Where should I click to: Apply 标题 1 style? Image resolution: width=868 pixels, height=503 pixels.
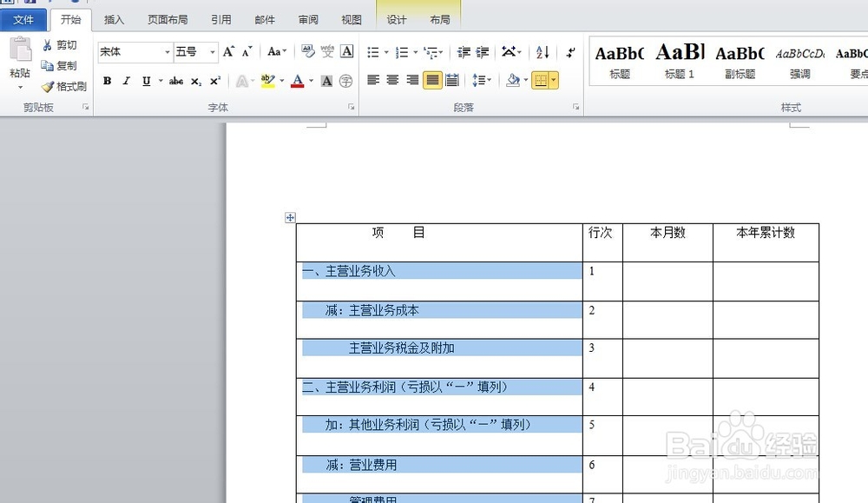click(680, 61)
